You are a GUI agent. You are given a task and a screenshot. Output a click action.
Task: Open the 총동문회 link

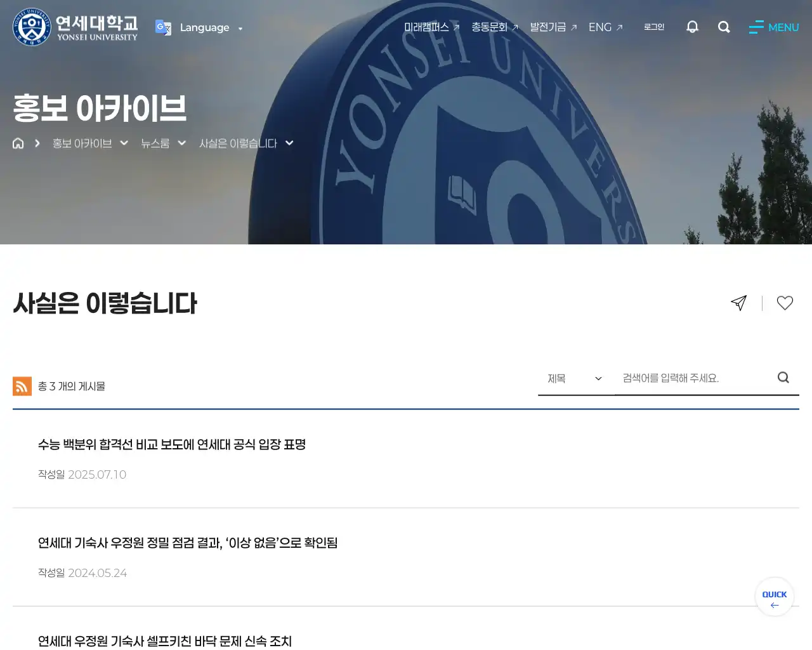point(495,27)
